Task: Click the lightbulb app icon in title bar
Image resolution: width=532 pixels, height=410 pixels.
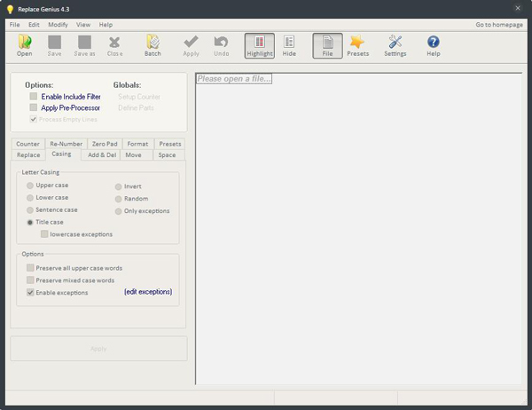Action: coord(10,9)
